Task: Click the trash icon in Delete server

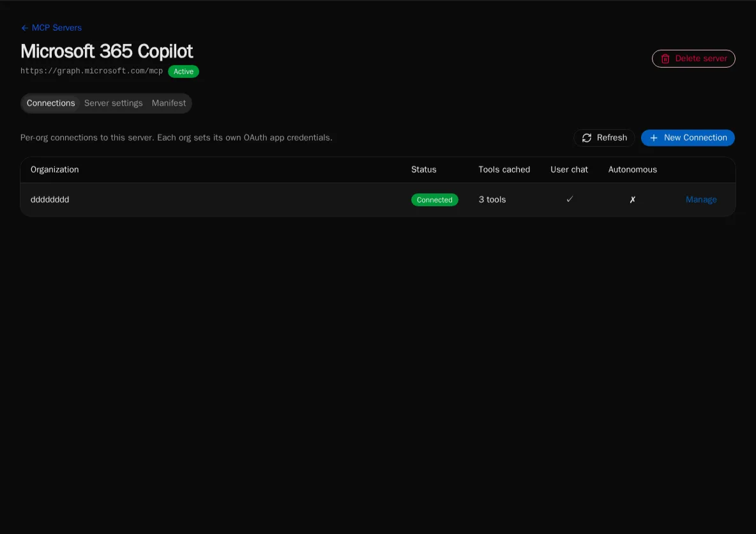Action: 665,59
